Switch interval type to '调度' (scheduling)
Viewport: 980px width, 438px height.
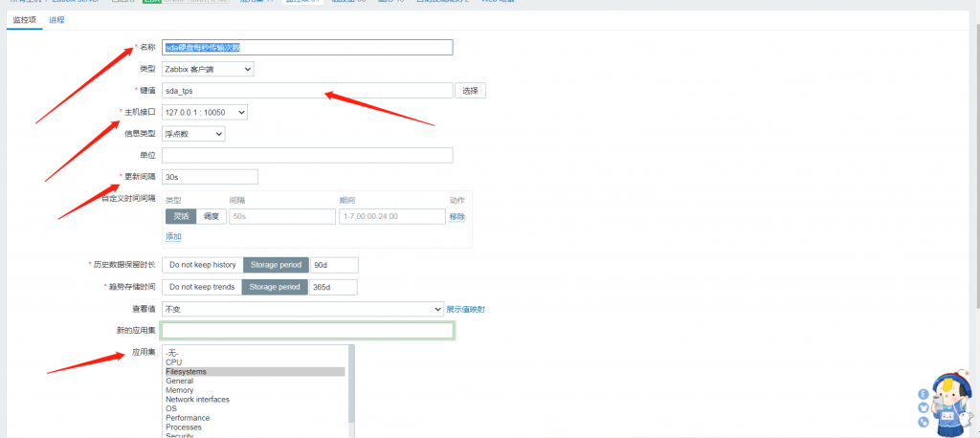(x=211, y=217)
